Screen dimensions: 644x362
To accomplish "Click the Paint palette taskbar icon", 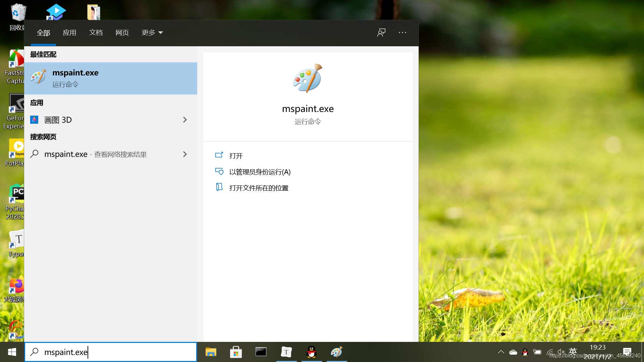I will [x=336, y=352].
